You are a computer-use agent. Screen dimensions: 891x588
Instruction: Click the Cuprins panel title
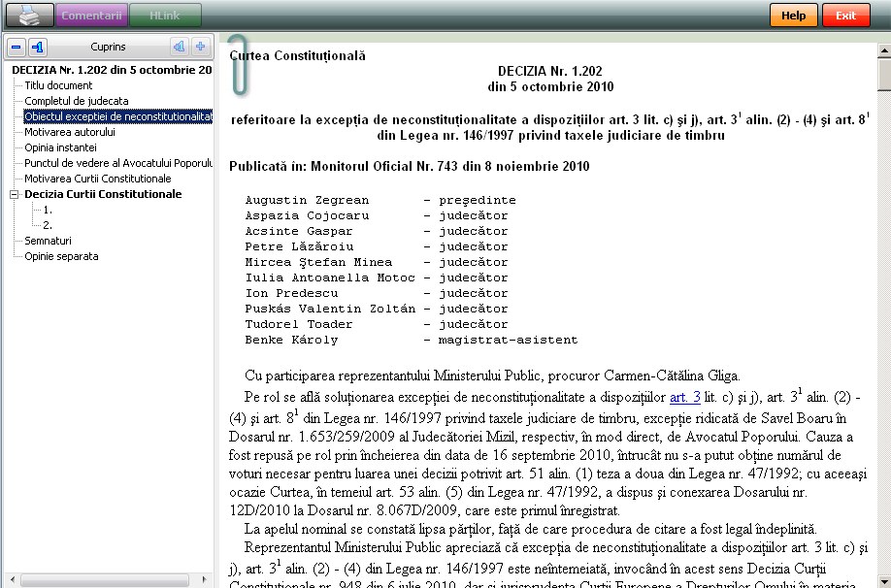click(x=108, y=47)
